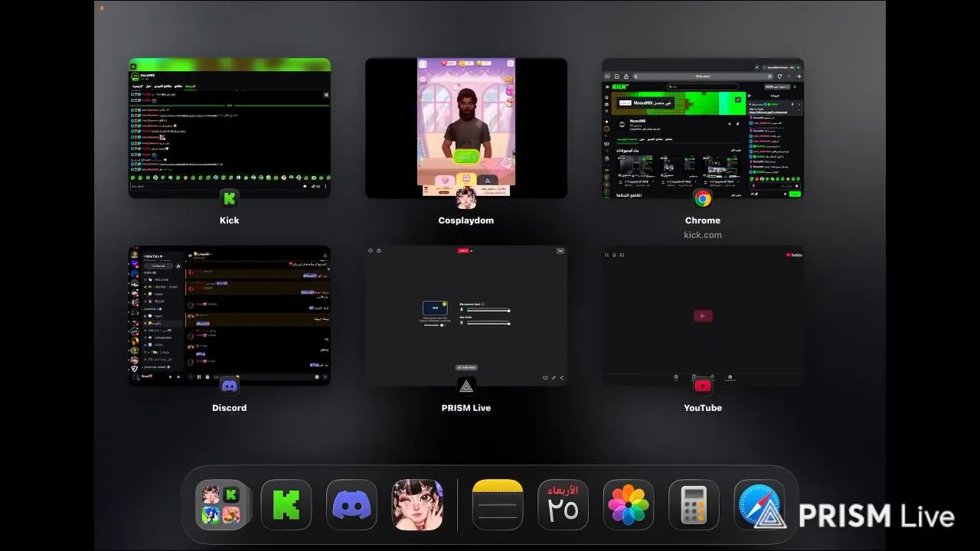This screenshot has height=551, width=980.
Task: Click the "YouTube" label under its card
Action: (x=703, y=408)
